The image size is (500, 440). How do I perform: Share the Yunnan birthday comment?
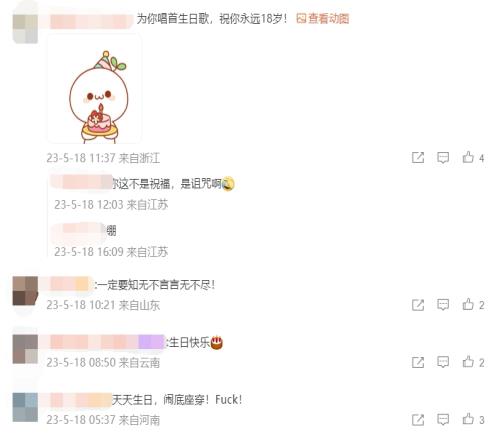pyautogui.click(x=418, y=362)
